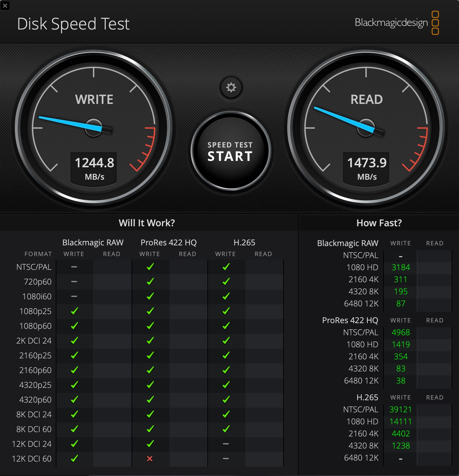Click the Blackmagicdesign logo
The image size is (459, 476).
[x=397, y=23]
